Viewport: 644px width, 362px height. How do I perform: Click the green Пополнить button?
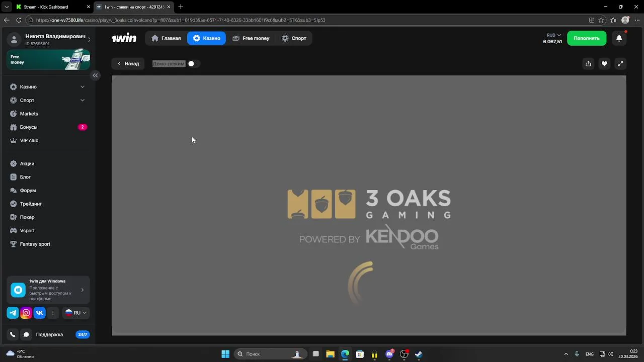coord(587,38)
